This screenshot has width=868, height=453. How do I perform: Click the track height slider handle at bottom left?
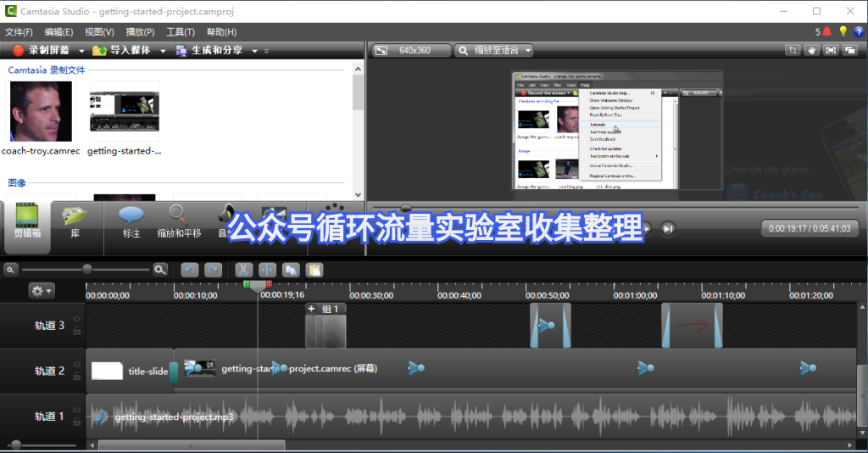click(16, 445)
